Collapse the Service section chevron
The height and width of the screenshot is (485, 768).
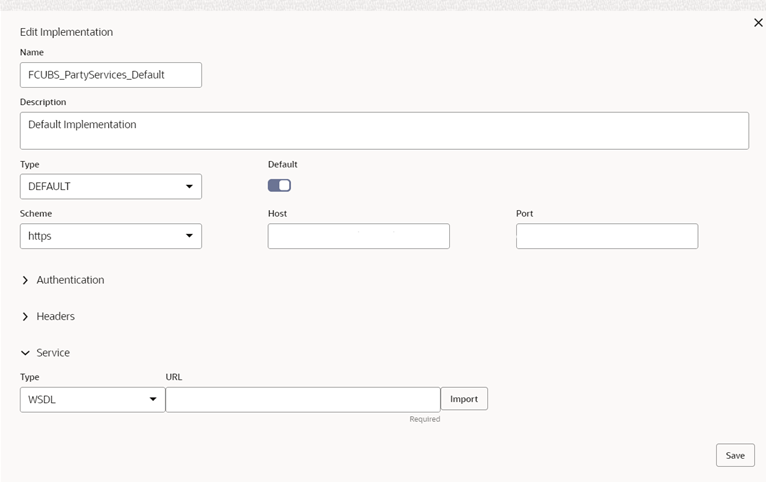tap(25, 353)
